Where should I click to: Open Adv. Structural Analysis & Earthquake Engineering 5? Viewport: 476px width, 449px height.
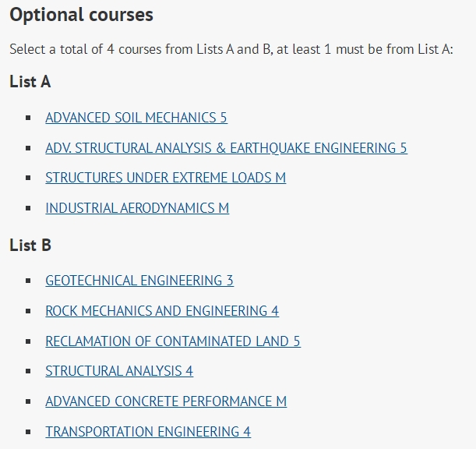226,148
